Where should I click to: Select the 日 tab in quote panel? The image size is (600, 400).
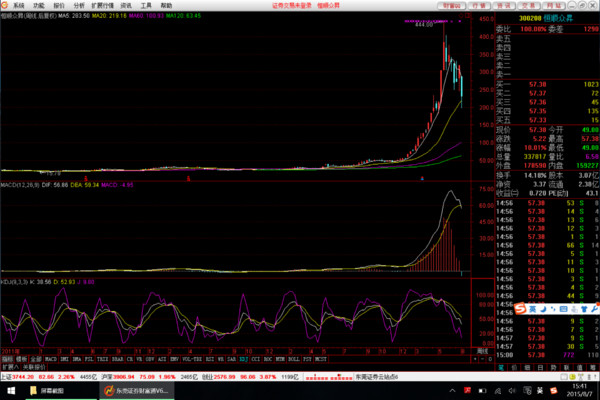pos(540,367)
